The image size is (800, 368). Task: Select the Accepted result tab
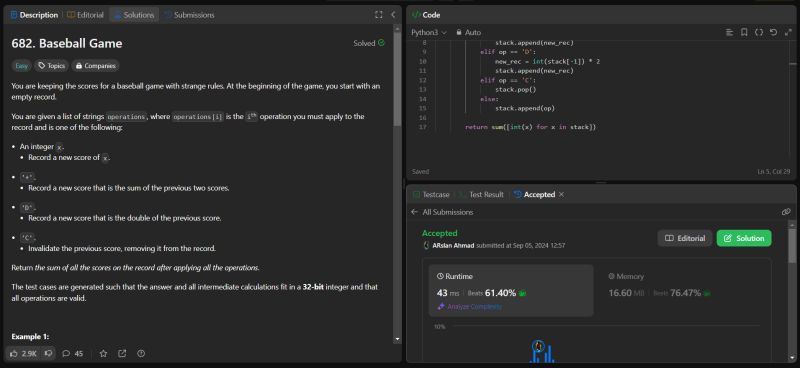(534, 194)
